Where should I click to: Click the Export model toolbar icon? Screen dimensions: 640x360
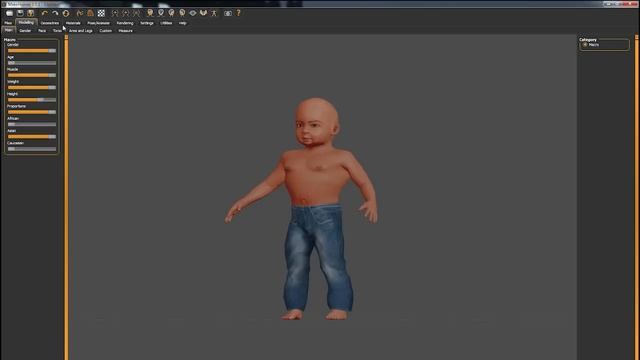pyautogui.click(x=31, y=13)
